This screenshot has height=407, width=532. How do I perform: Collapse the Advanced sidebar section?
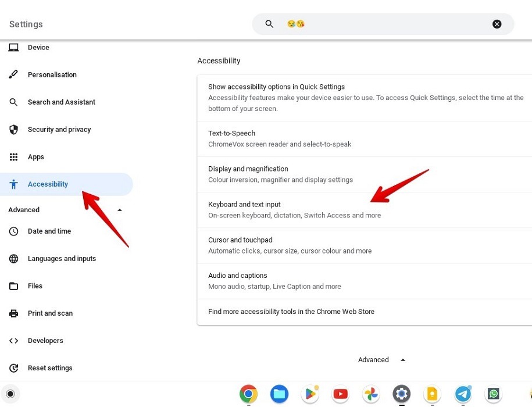click(x=119, y=210)
